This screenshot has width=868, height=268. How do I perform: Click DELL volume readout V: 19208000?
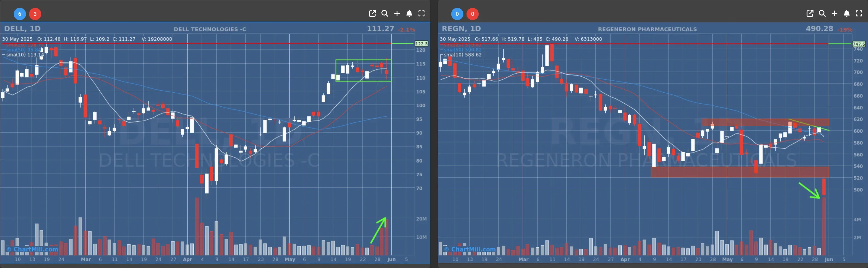(157, 39)
